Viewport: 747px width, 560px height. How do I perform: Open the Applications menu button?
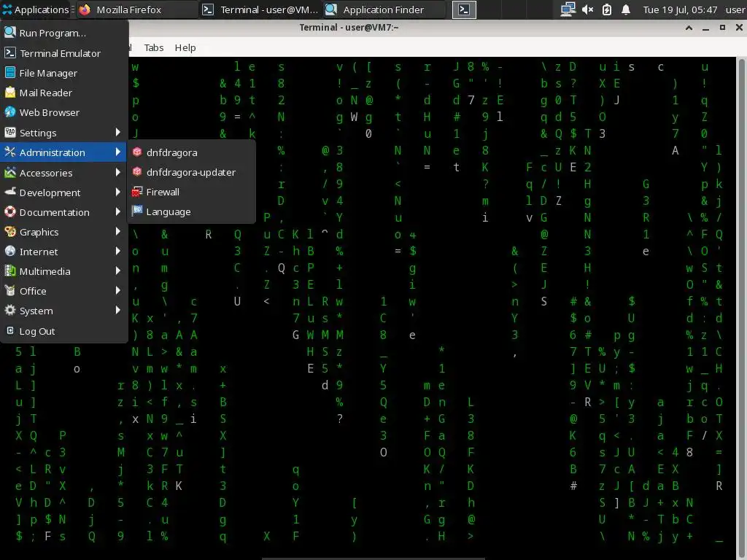click(37, 9)
